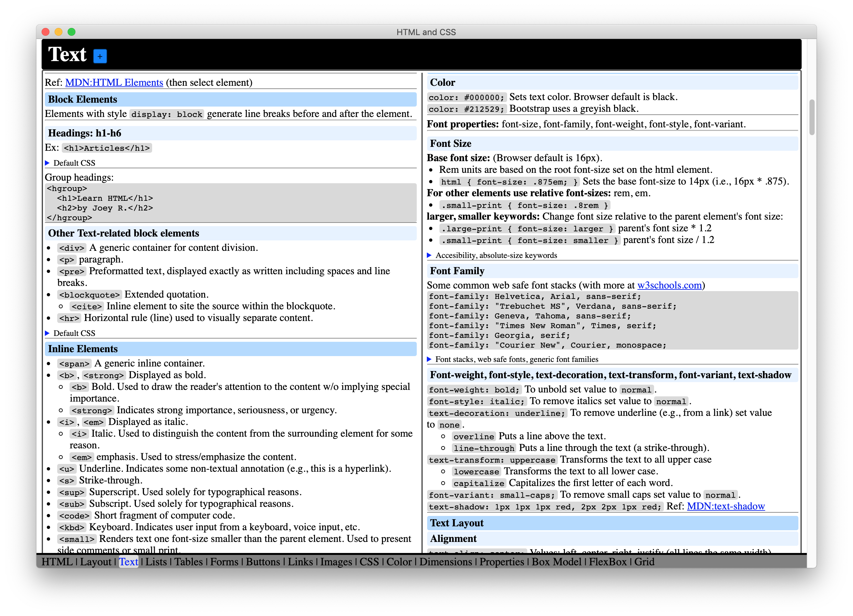The image size is (853, 616).
Task: Click the color: #212529; code snippet
Action: [467, 109]
